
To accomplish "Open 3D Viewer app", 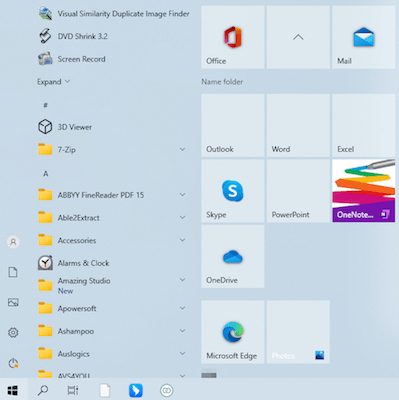I will pos(65,127).
